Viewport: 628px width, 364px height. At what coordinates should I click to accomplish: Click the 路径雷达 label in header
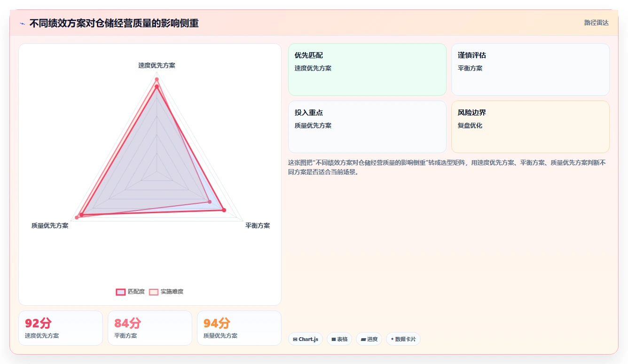pyautogui.click(x=596, y=23)
